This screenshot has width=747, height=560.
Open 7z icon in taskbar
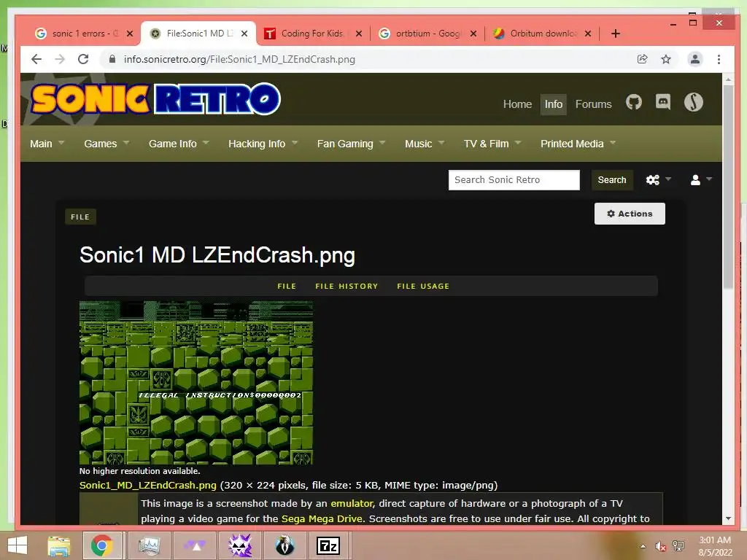tap(328, 545)
